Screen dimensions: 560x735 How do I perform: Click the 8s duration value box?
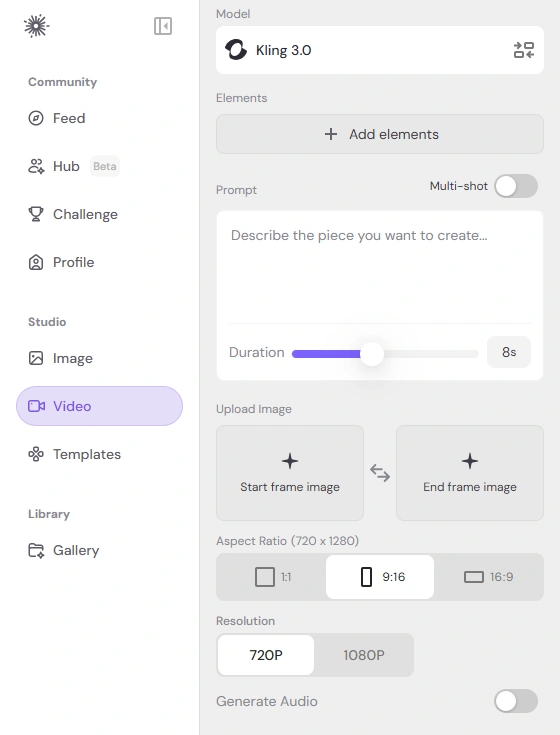(x=509, y=352)
